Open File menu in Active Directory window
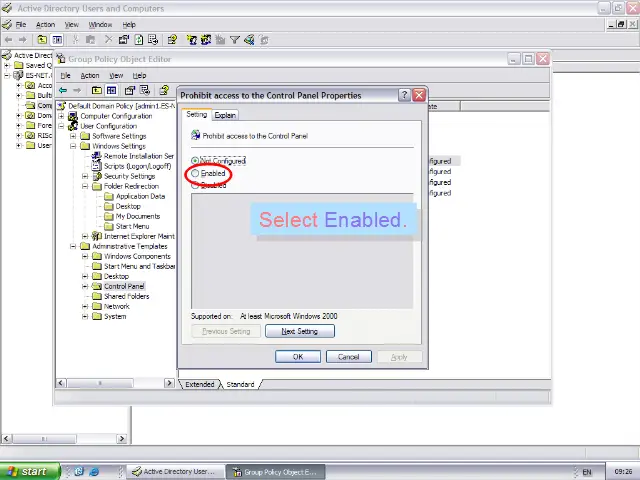 [x=21, y=24]
